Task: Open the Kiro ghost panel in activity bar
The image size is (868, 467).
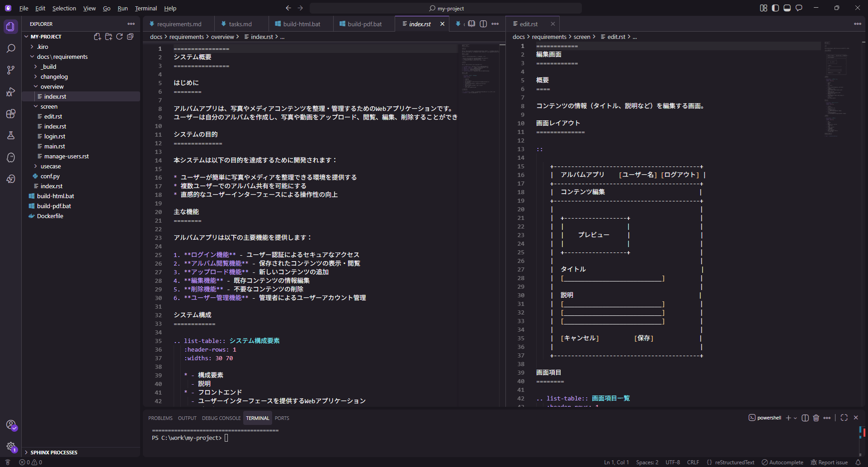Action: [x=11, y=157]
